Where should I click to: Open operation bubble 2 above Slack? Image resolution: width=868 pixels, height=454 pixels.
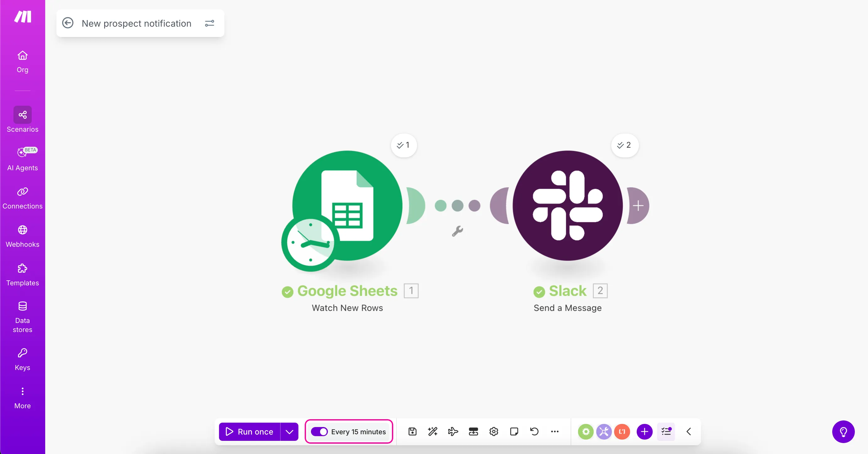(x=624, y=145)
